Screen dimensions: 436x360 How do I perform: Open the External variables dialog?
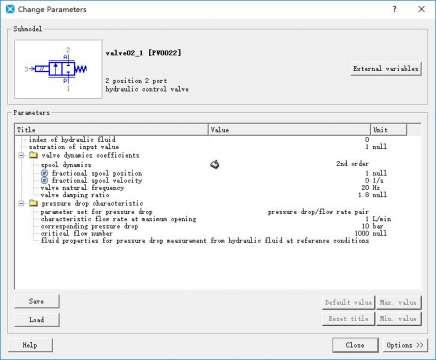pyautogui.click(x=386, y=69)
